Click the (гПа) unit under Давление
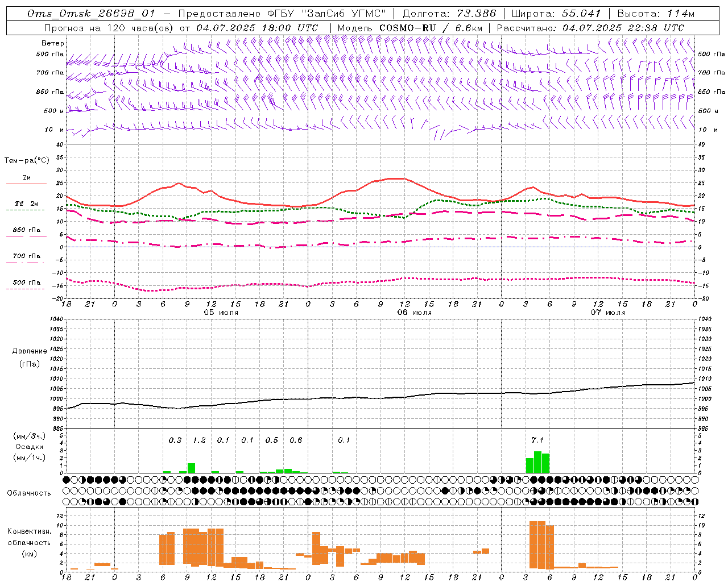728x582 pixels. coord(30,364)
